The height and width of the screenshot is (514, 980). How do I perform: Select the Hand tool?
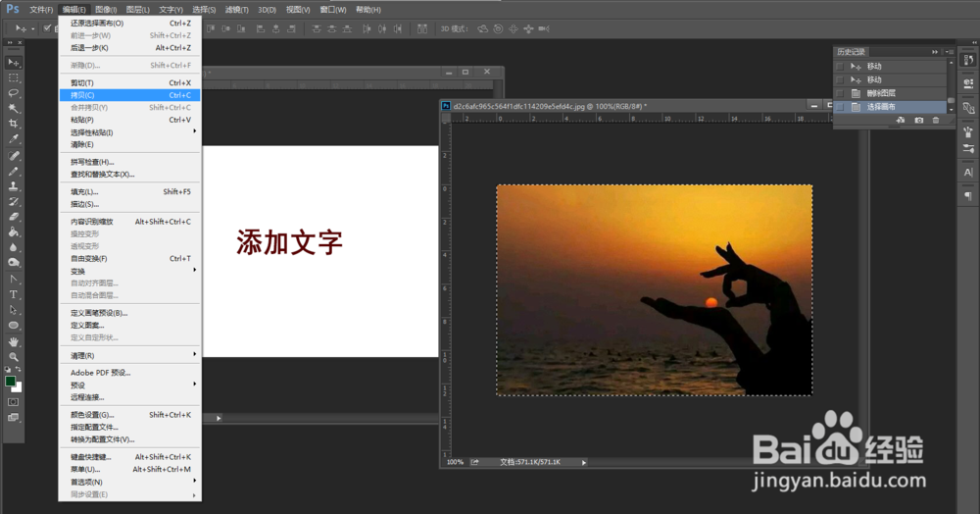coord(13,342)
